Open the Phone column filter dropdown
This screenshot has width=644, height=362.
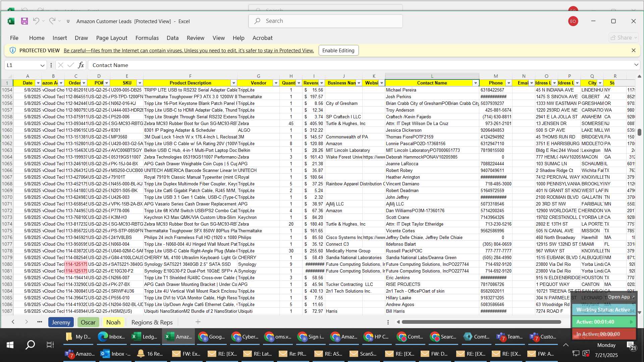508,83
